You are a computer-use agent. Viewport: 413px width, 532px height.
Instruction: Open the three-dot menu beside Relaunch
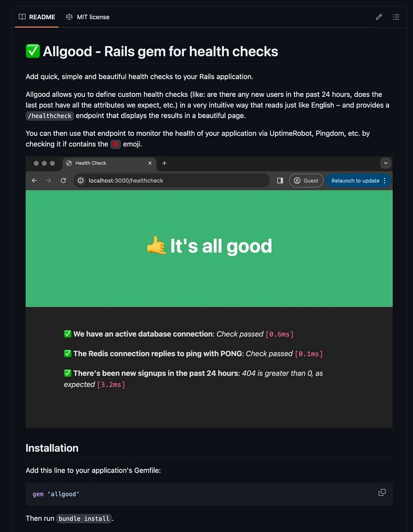(x=384, y=180)
